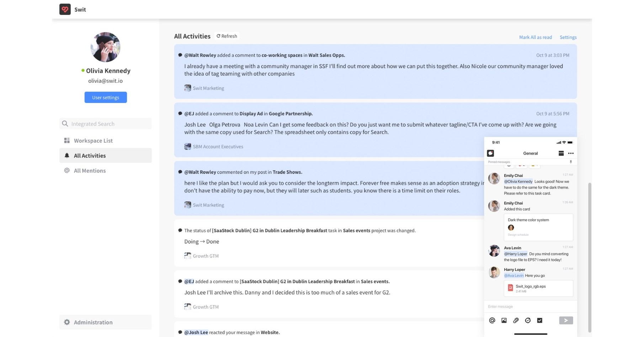Click the @ icon beside All Mentions
This screenshot has height=337, width=644.
click(x=66, y=170)
